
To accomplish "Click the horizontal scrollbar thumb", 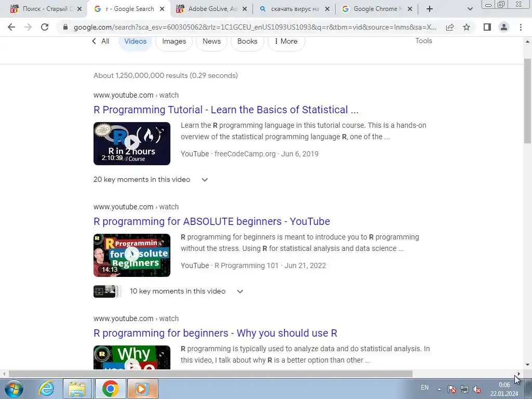I will (210, 374).
